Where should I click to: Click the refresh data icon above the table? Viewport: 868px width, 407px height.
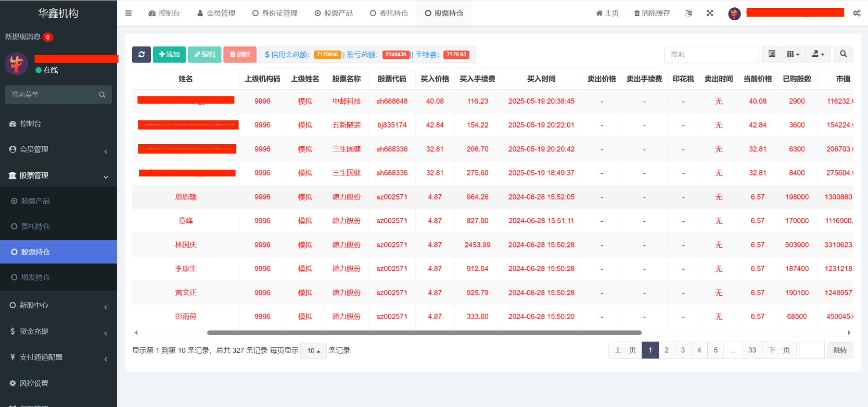(x=141, y=54)
